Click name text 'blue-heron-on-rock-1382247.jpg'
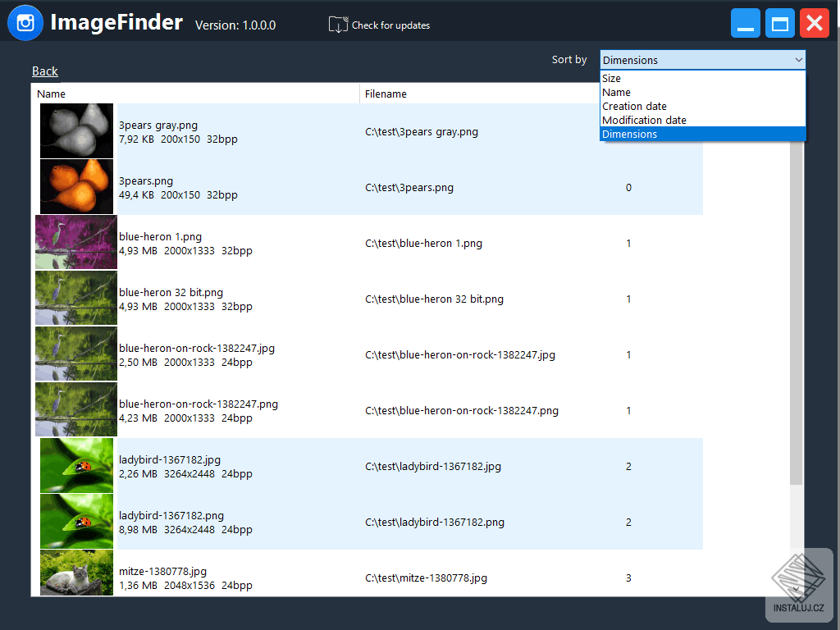This screenshot has height=630, width=840. [x=197, y=348]
